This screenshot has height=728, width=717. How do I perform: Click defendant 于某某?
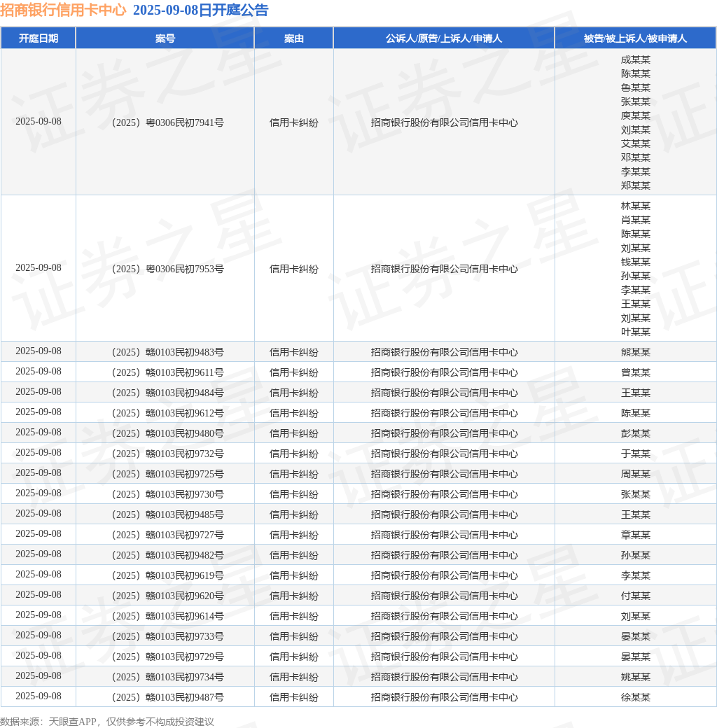coord(635,454)
